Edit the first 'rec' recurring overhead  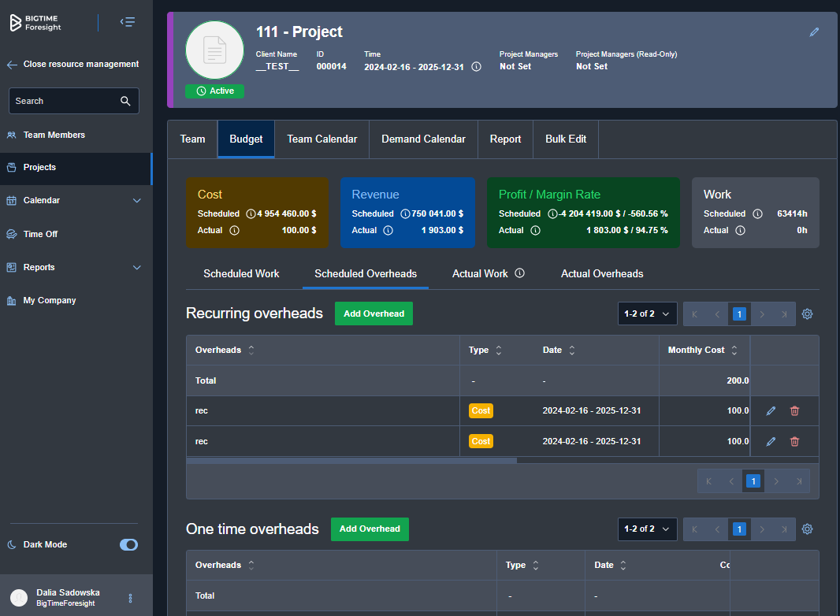pyautogui.click(x=771, y=410)
